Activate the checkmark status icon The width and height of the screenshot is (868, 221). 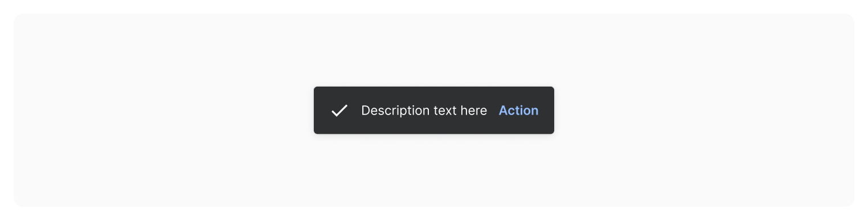(339, 110)
